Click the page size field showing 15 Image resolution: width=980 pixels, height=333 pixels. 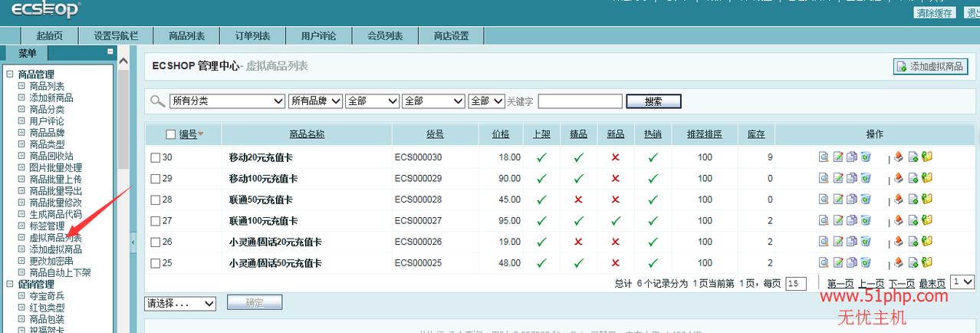point(796,283)
